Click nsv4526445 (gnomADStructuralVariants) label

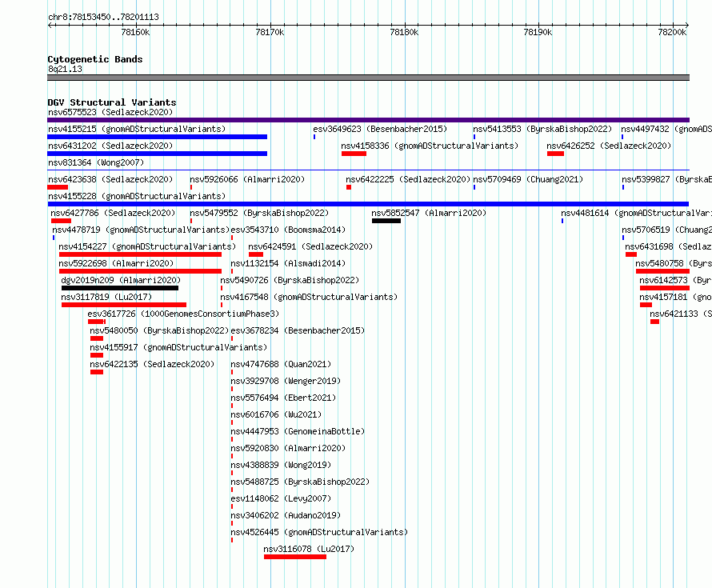point(319,532)
